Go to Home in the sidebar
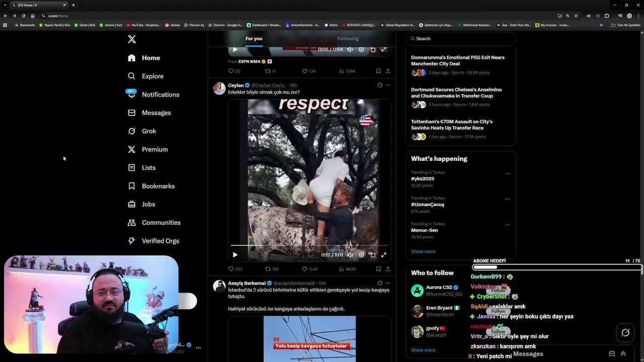This screenshot has height=362, width=644. pyautogui.click(x=144, y=58)
